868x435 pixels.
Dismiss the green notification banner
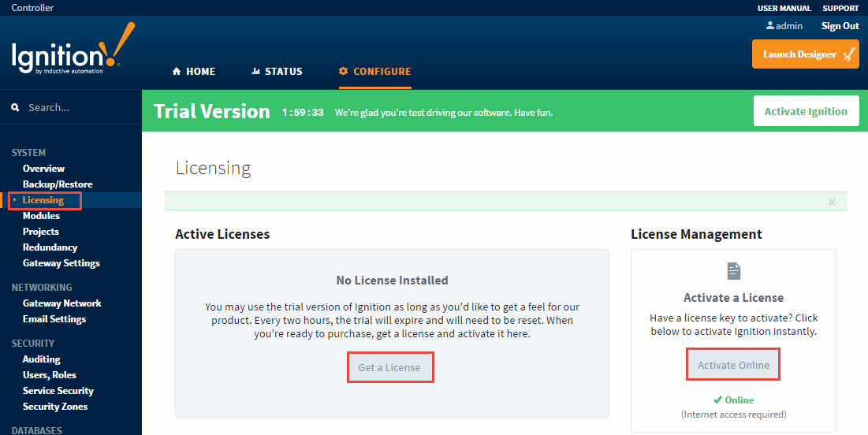click(832, 202)
